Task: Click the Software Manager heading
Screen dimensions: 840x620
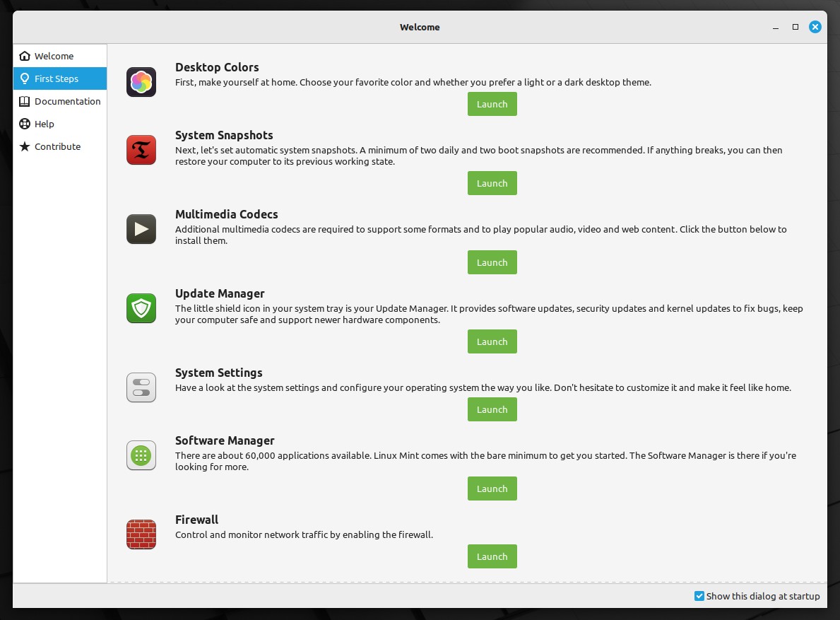Action: tap(225, 440)
